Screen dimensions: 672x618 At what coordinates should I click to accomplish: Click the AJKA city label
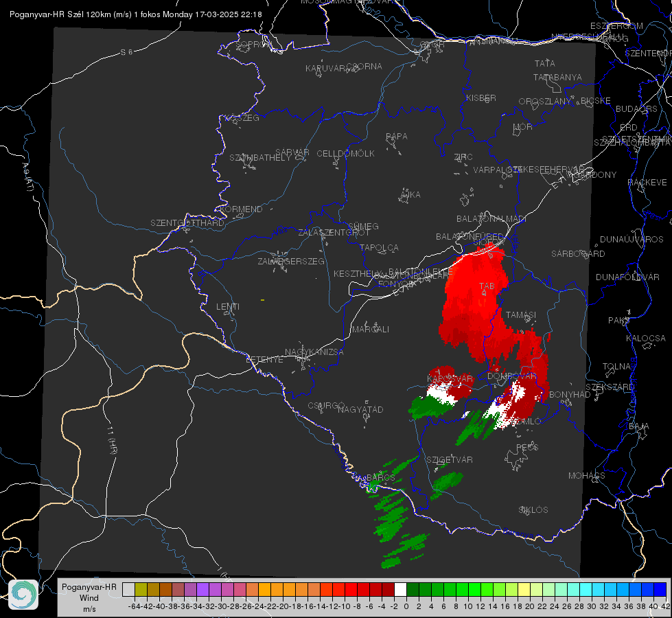tap(410, 195)
